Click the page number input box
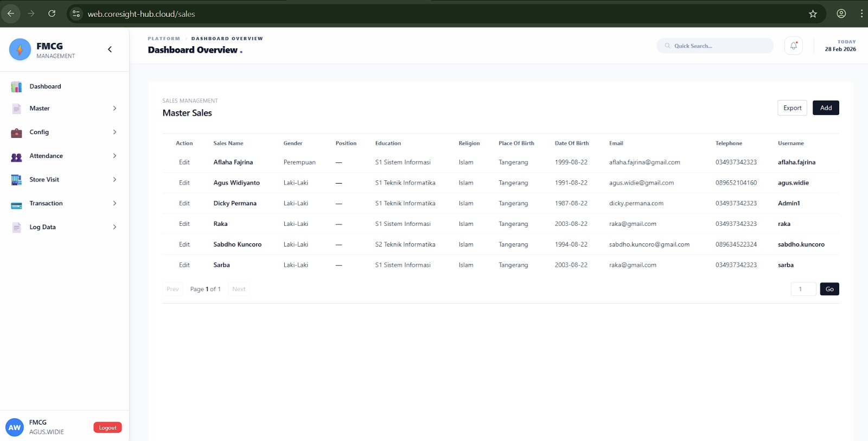The image size is (868, 441). coord(803,289)
